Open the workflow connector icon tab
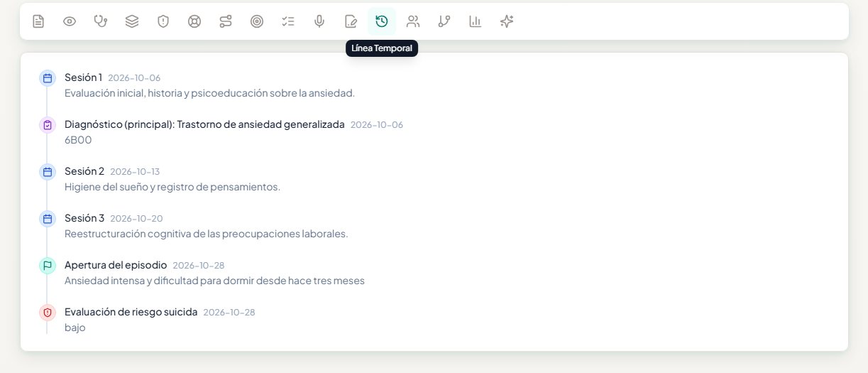The image size is (868, 373). (x=226, y=21)
